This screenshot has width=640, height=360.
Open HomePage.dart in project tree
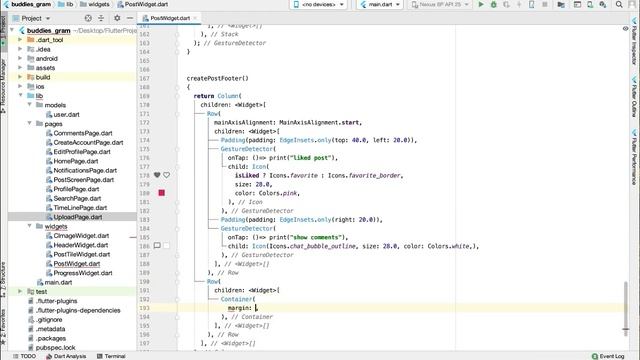76,161
